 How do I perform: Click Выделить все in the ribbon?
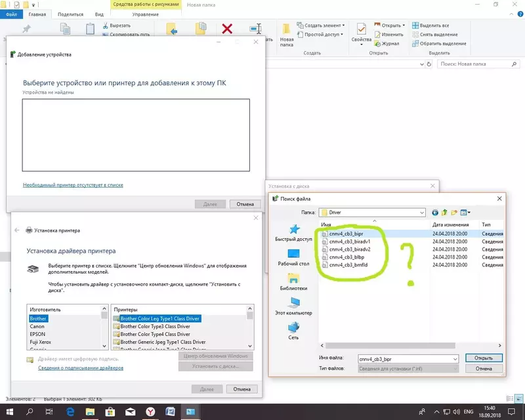pos(430,26)
